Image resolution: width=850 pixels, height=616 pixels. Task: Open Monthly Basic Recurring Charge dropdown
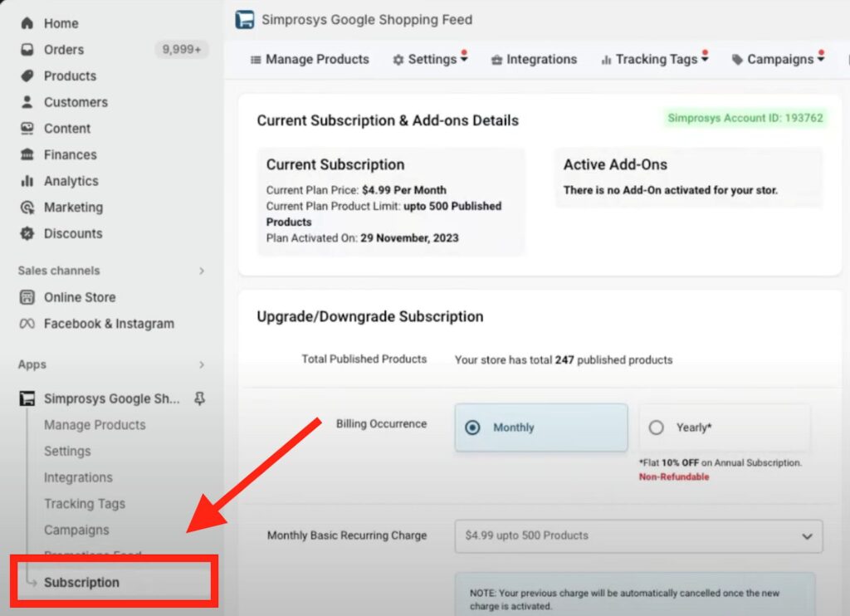(x=638, y=535)
